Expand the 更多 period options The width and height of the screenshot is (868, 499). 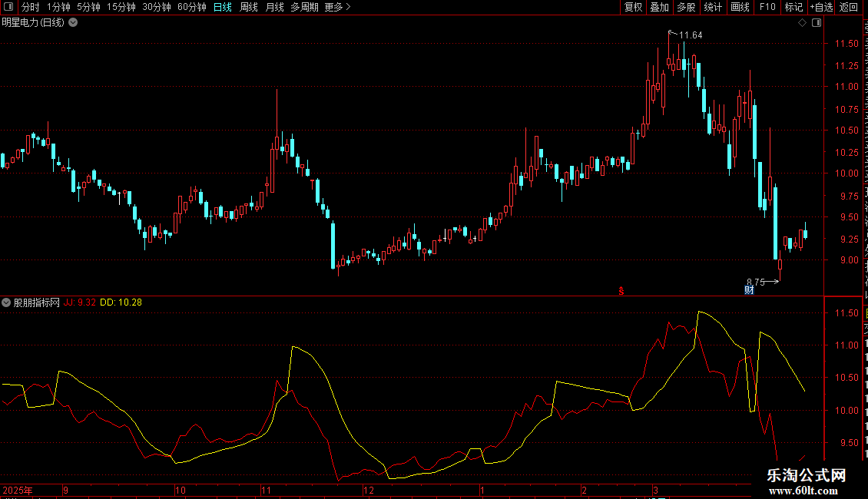(x=338, y=7)
